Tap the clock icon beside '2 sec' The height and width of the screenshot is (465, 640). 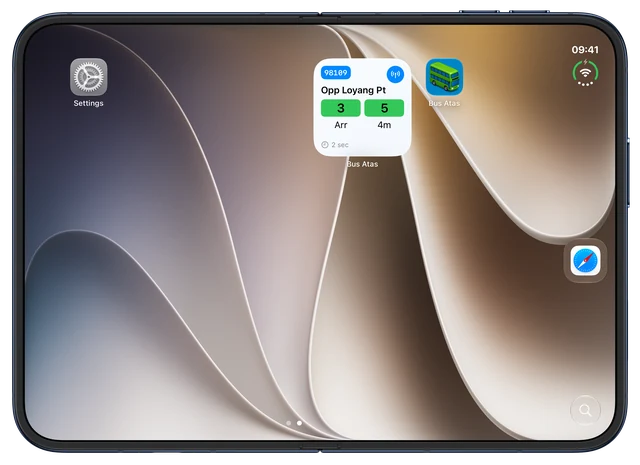point(325,145)
